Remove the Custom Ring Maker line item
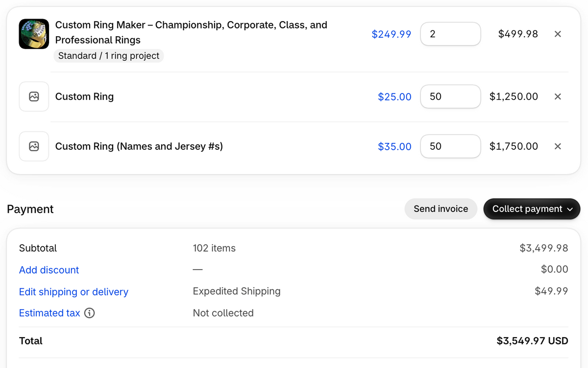Screen dimensions: 588x368 point(558,34)
